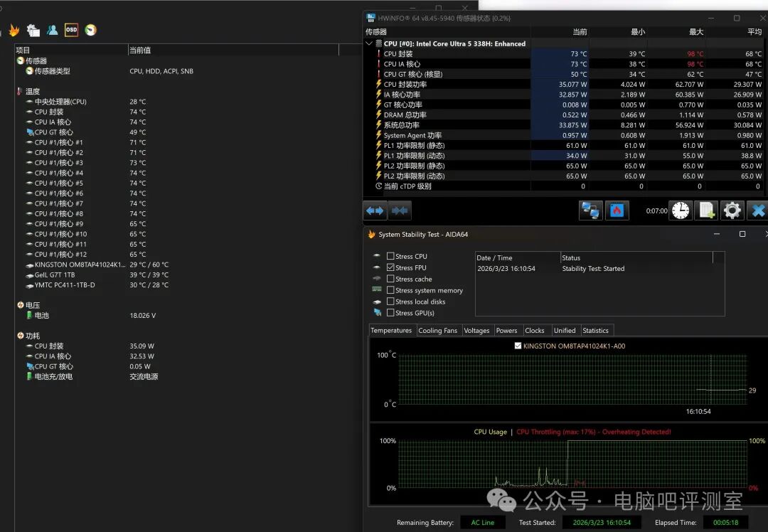The image size is (768, 532).
Task: Click the 传感器 group icon in AIDA64 list
Action: (20, 60)
